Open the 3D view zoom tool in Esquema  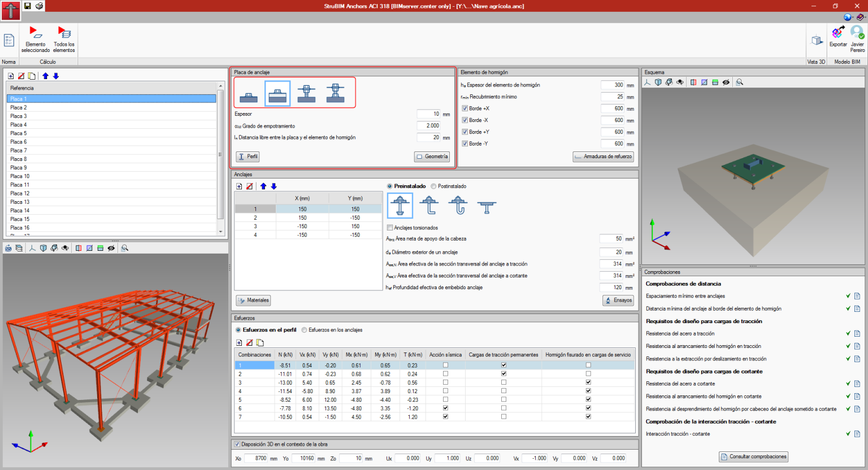(739, 82)
